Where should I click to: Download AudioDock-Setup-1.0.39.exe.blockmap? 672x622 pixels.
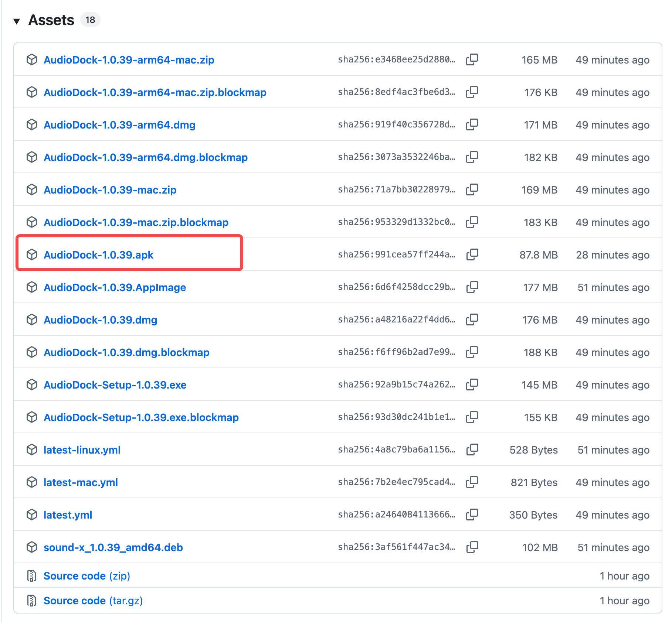[x=141, y=417]
